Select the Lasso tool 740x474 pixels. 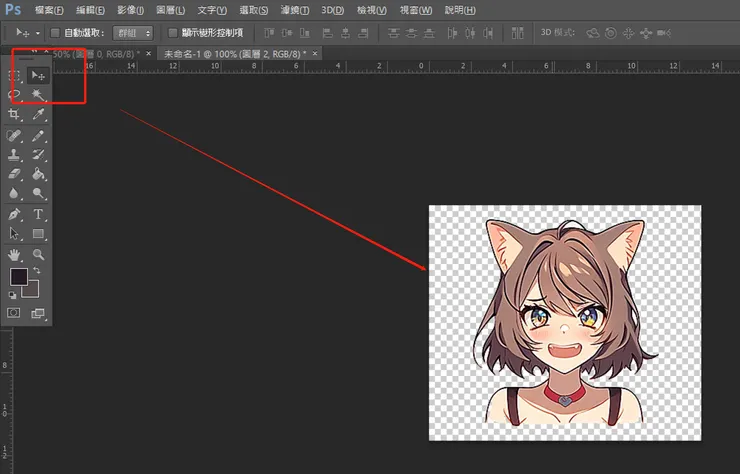coord(14,95)
